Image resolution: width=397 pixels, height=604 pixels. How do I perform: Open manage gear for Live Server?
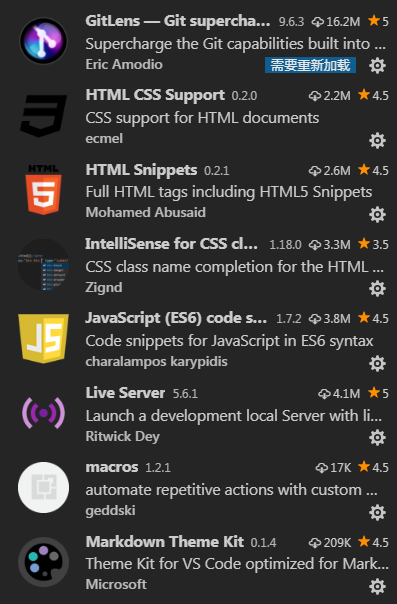coord(377,437)
